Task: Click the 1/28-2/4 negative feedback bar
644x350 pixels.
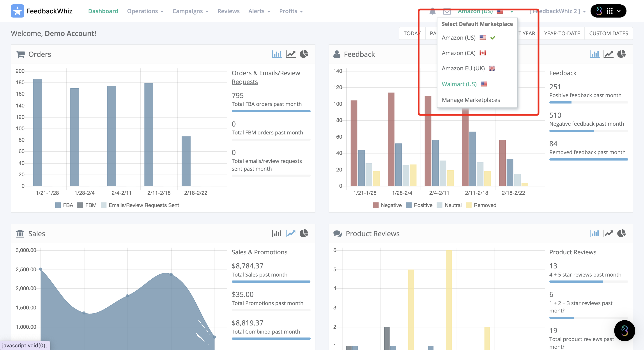Action: [x=391, y=139]
